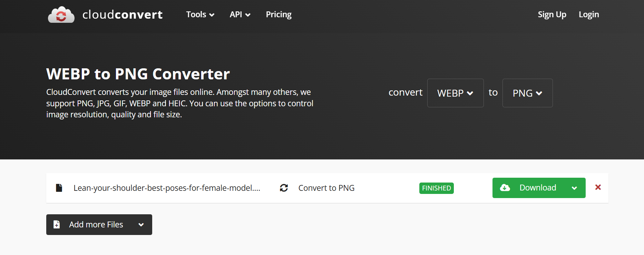Open the Add more Files dropdown arrow
644x255 pixels.
[x=141, y=225]
